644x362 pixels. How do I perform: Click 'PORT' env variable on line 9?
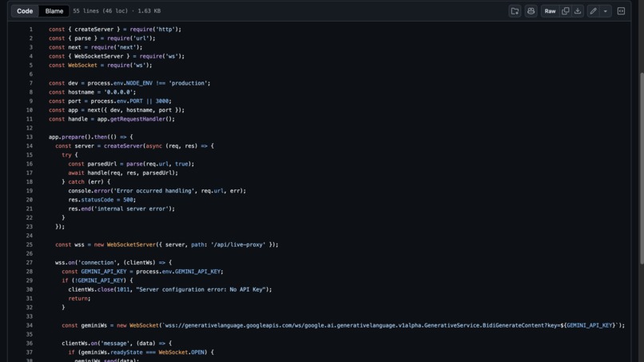point(136,101)
